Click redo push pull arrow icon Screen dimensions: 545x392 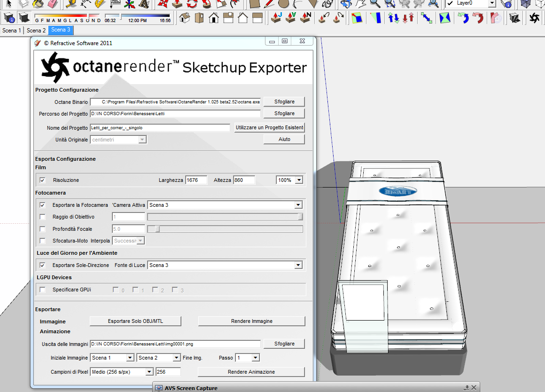tap(339, 17)
